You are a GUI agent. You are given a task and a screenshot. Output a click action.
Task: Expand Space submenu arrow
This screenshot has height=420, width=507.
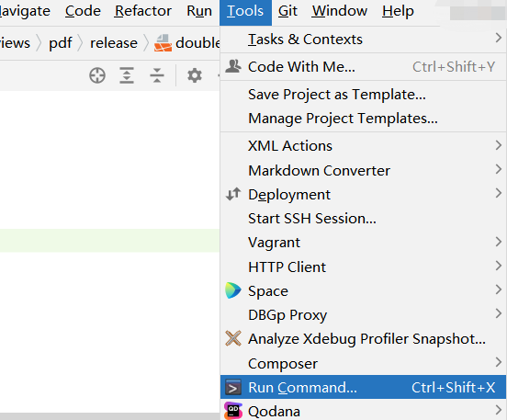pos(498,289)
